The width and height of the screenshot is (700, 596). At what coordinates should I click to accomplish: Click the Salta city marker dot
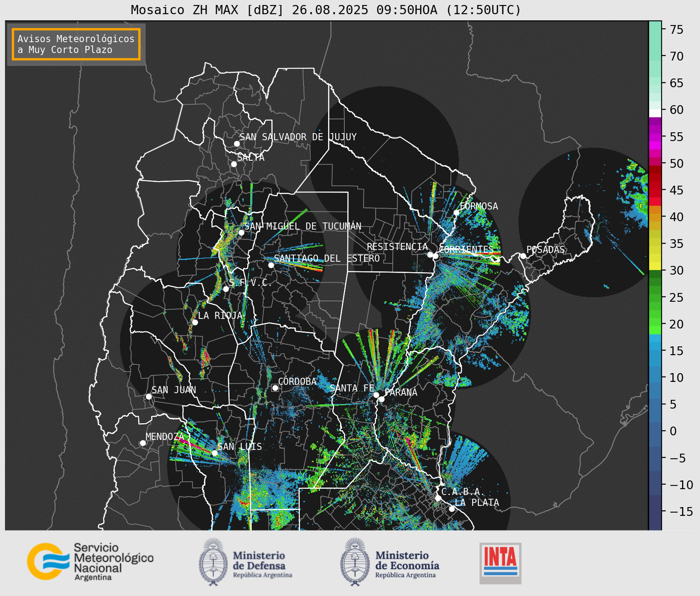[x=234, y=164]
